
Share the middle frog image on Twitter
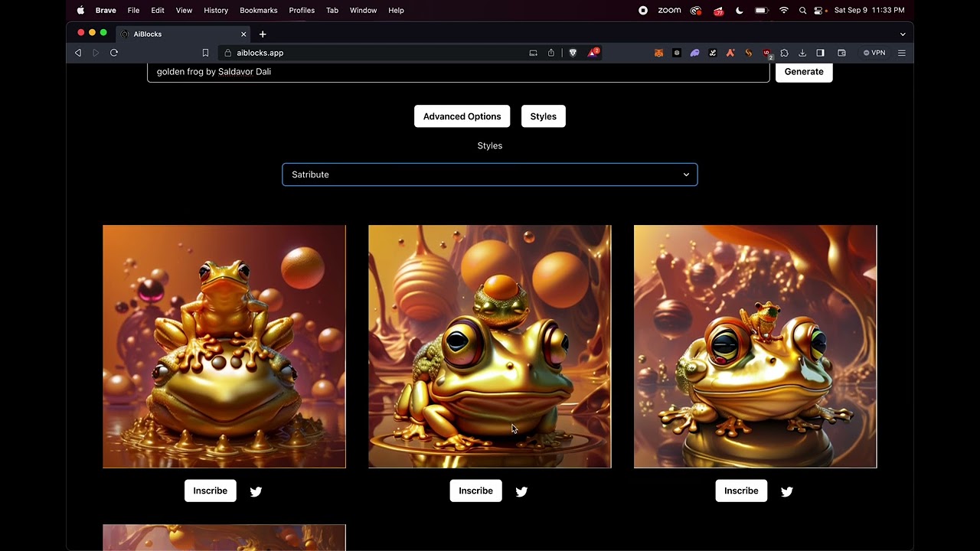coord(521,491)
